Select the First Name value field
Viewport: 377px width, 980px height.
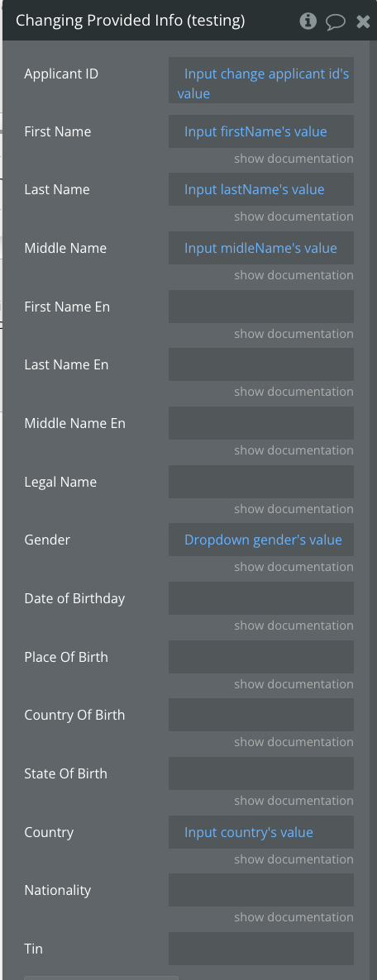(260, 131)
